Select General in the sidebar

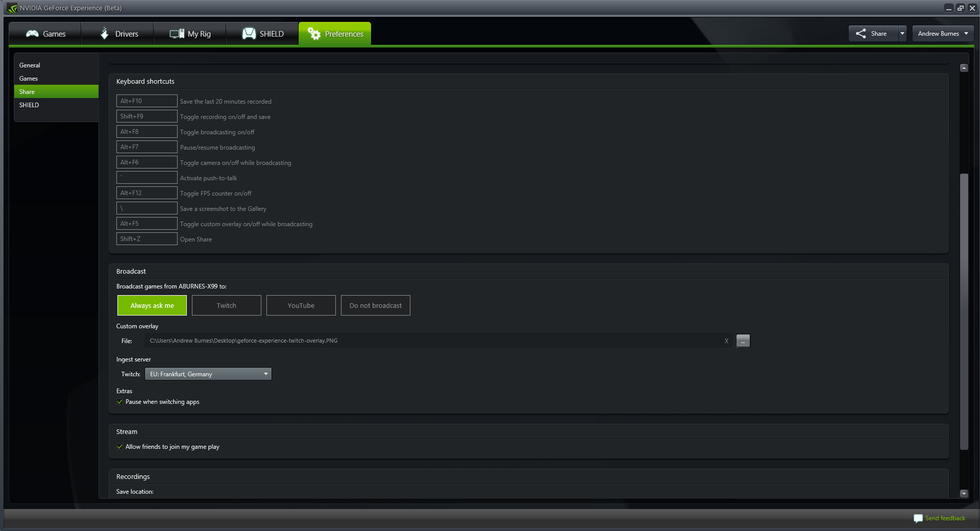tap(56, 65)
